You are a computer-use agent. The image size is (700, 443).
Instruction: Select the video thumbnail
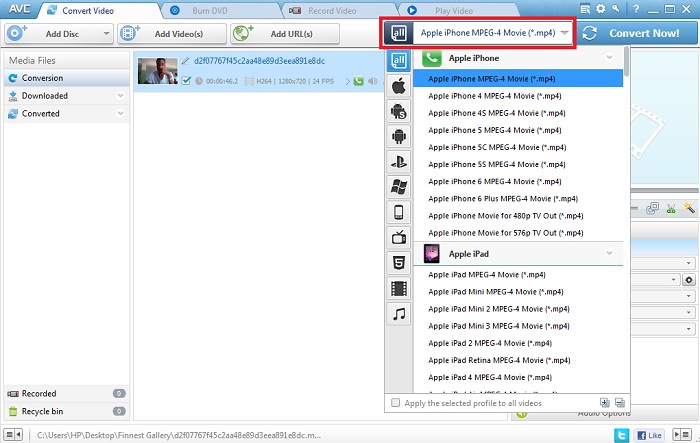[158, 71]
